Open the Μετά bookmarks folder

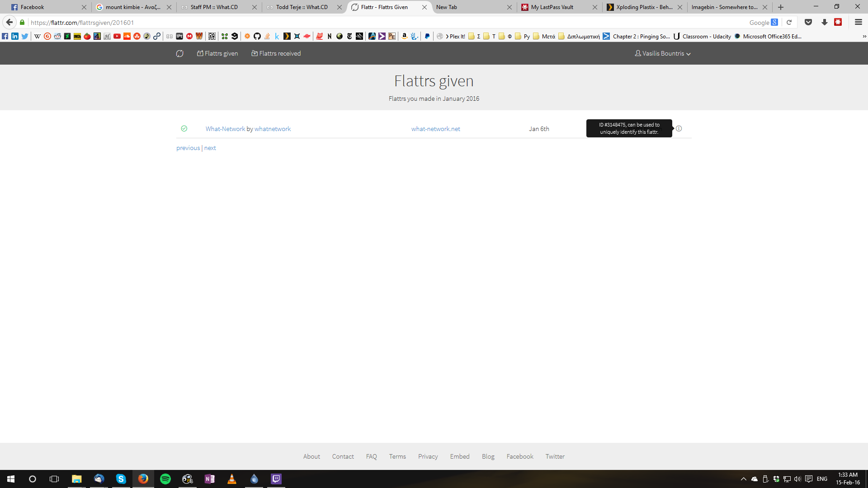[x=544, y=36]
